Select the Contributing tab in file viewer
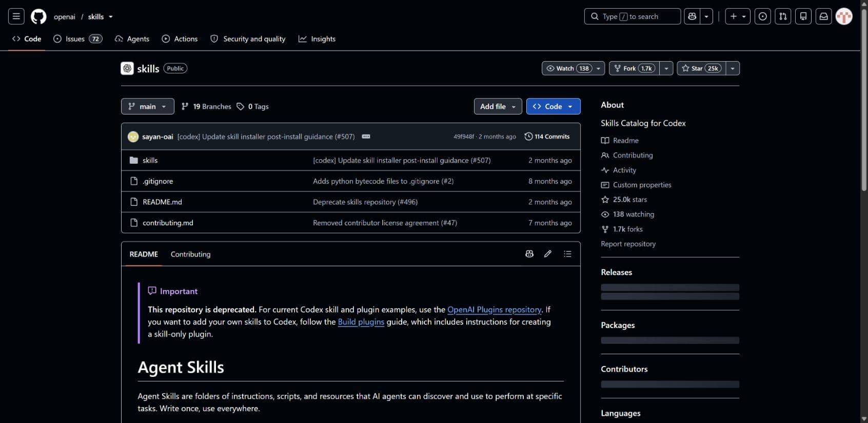 click(190, 254)
